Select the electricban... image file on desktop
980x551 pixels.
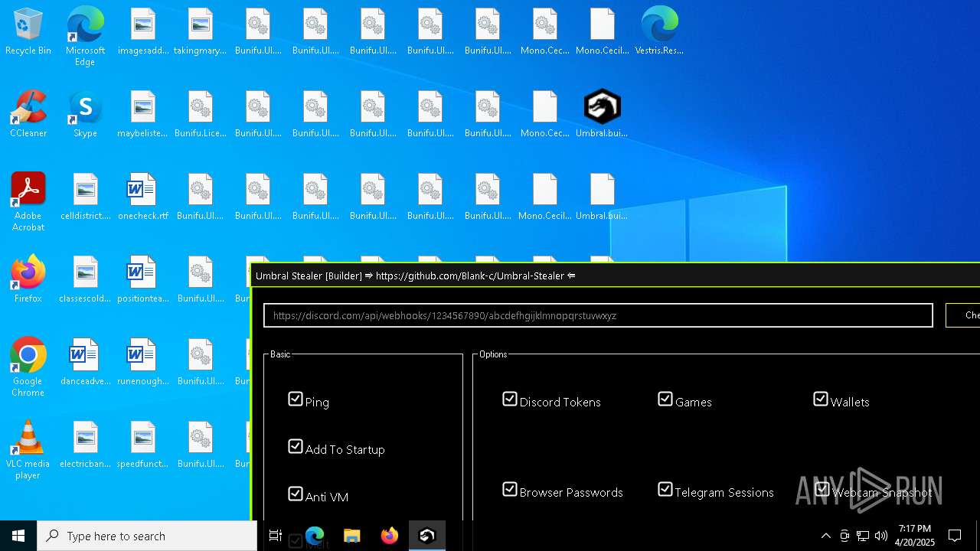click(x=85, y=445)
